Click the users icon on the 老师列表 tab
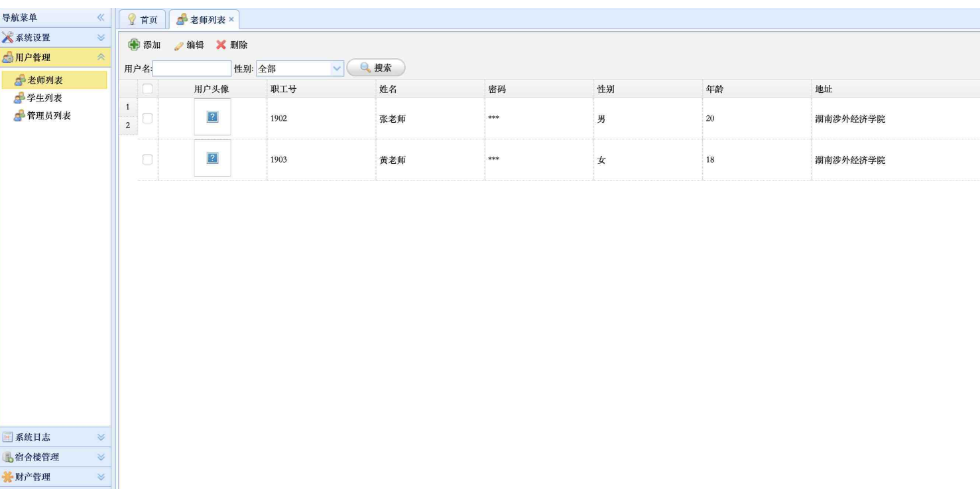 [182, 19]
